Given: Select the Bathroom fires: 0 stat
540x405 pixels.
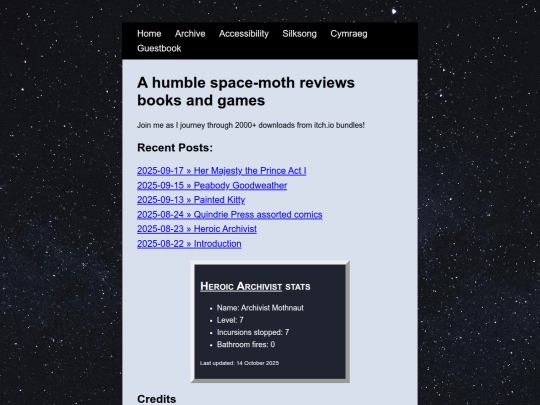Looking at the screenshot, I should point(246,345).
